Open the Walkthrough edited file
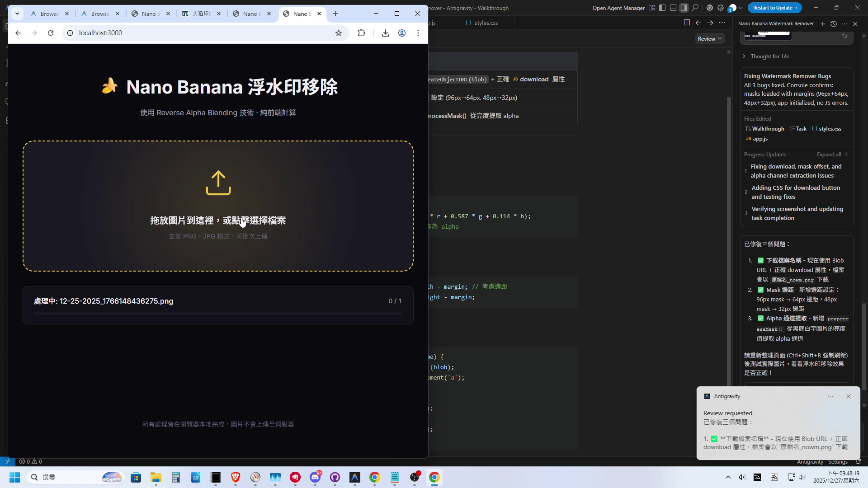The width and height of the screenshot is (868, 488). [x=765, y=129]
